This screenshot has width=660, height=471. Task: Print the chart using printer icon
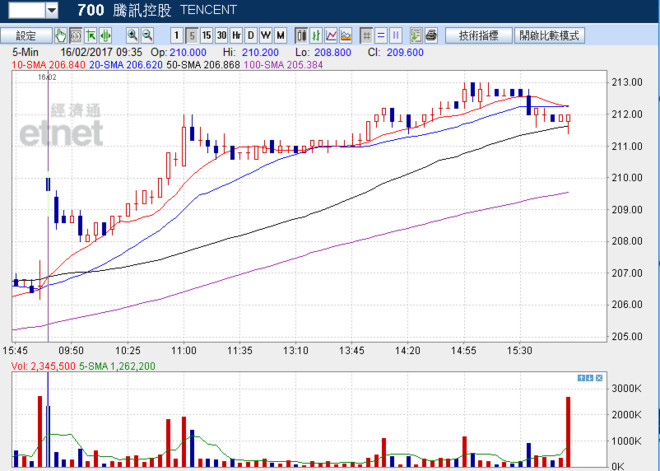click(x=431, y=36)
